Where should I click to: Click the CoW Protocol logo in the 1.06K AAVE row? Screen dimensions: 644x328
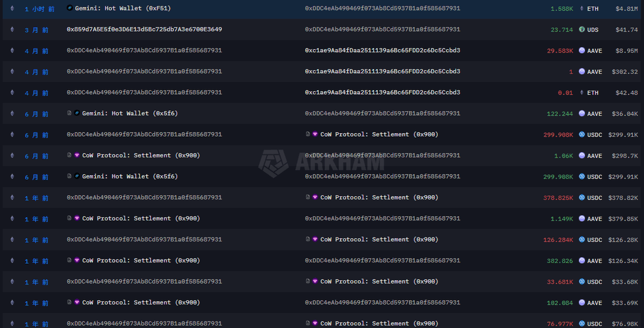click(77, 155)
